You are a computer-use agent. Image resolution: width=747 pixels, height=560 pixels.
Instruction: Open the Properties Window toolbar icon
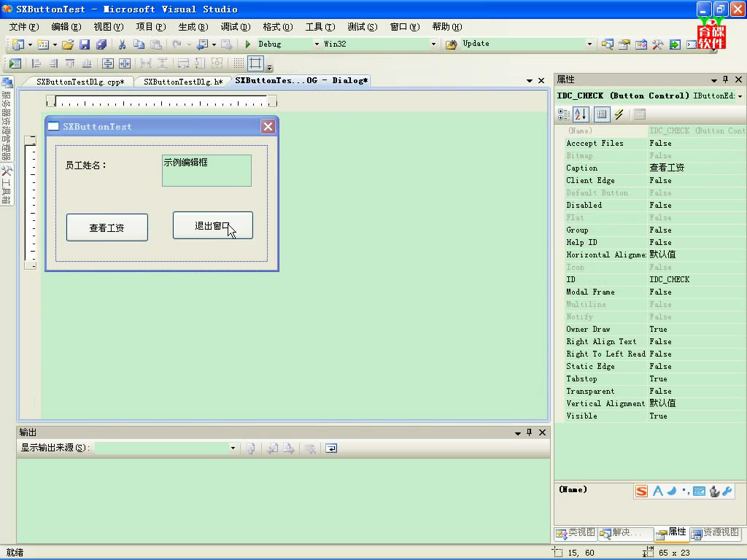pos(624,44)
